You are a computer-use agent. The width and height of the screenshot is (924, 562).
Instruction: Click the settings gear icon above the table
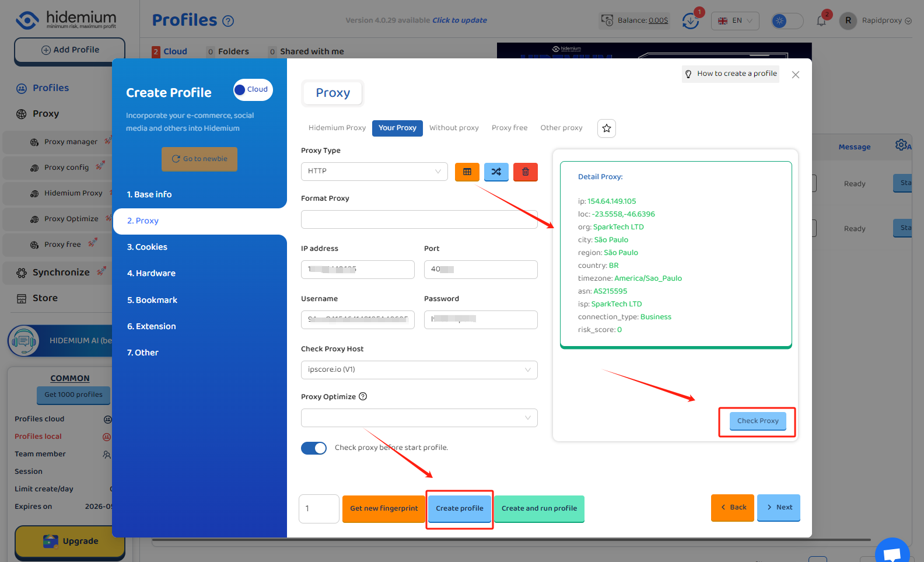coord(901,145)
